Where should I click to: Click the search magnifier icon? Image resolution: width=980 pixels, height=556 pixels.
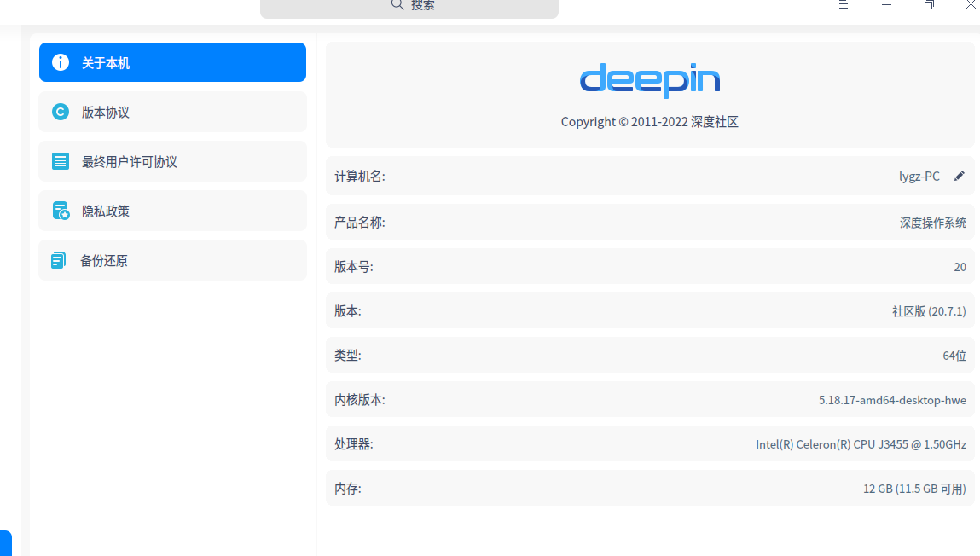point(397,5)
